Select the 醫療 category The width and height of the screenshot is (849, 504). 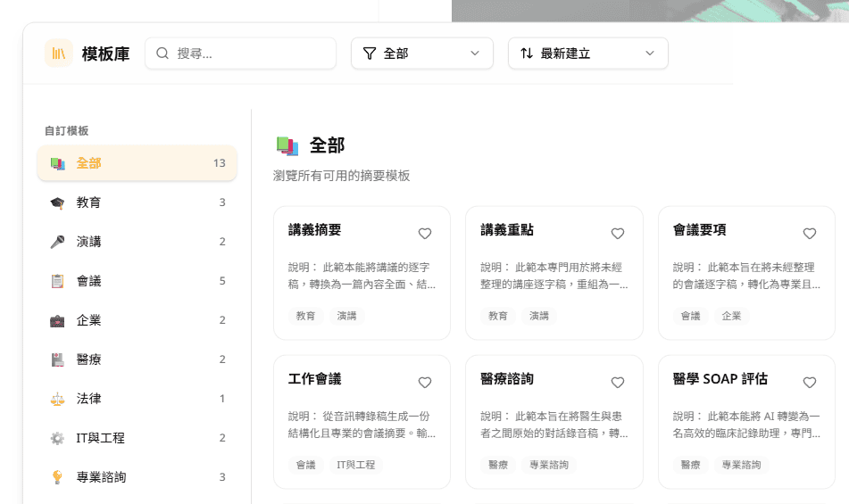(x=137, y=359)
